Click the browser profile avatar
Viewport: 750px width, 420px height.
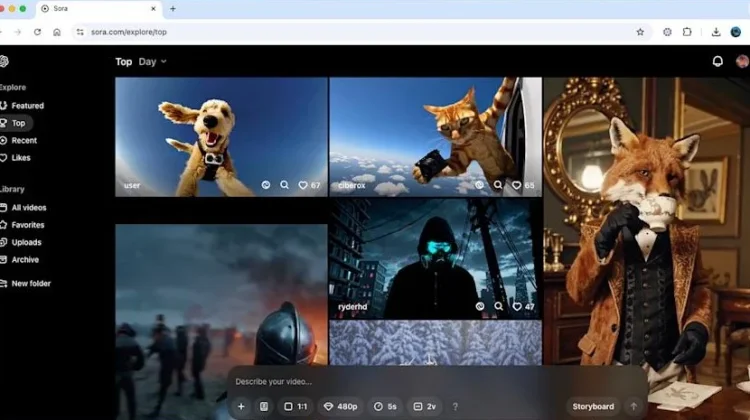(x=736, y=32)
